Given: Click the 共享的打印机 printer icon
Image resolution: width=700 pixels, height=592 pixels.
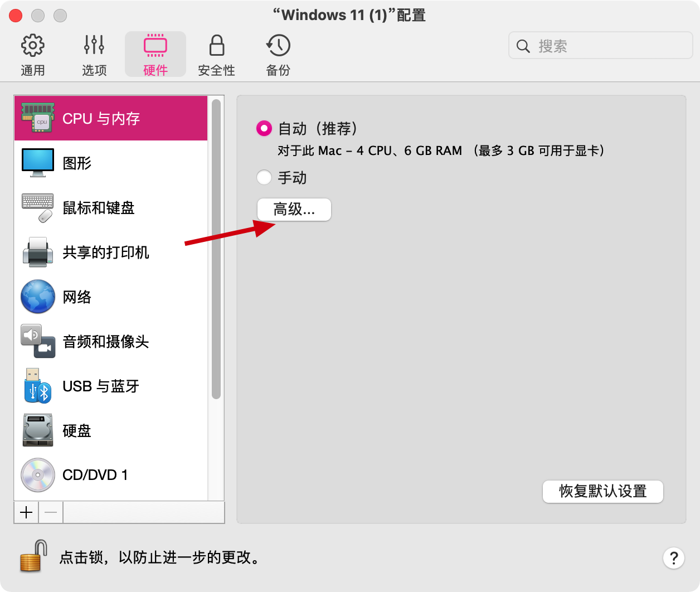Looking at the screenshot, I should 38,252.
